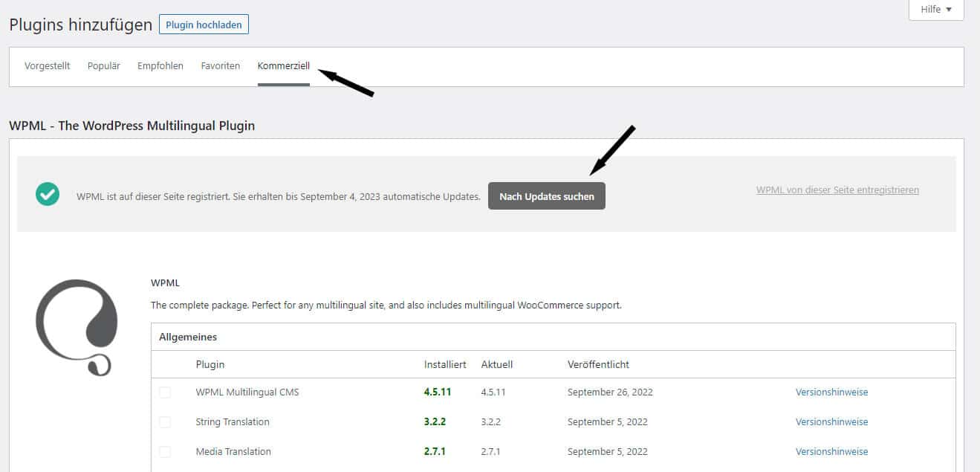This screenshot has height=472, width=980.
Task: Tick the Media Translation checkbox
Action: (x=165, y=452)
